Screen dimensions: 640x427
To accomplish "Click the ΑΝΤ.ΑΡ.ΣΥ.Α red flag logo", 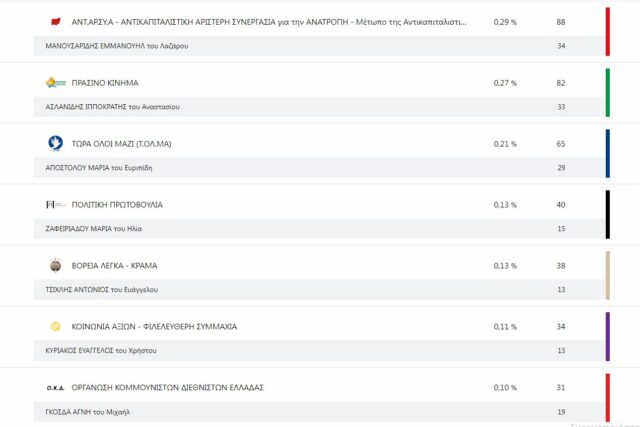I will click(x=55, y=21).
